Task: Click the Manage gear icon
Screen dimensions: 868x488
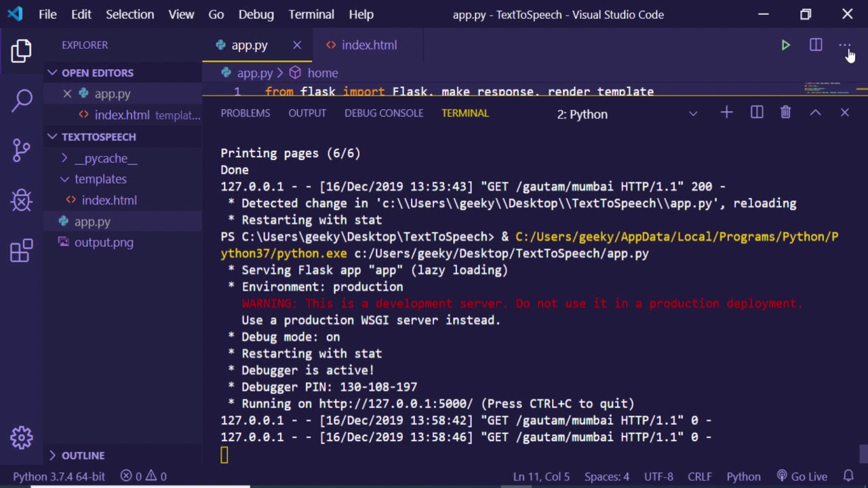Action: pyautogui.click(x=22, y=438)
